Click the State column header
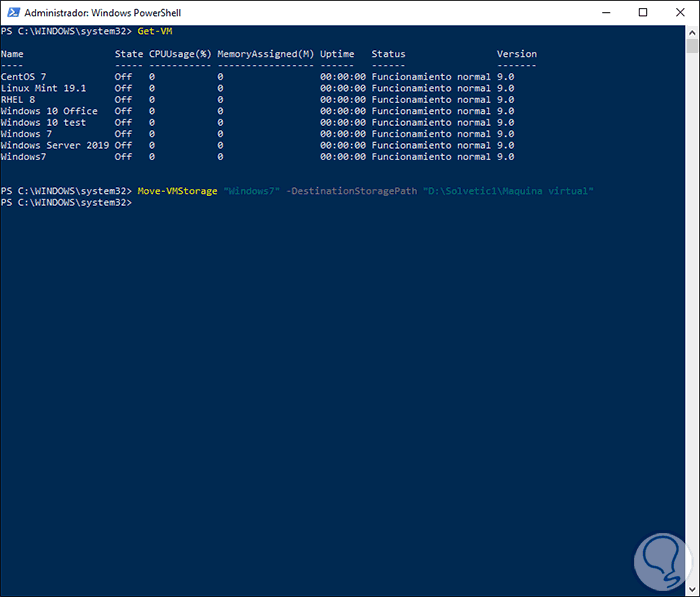 pyautogui.click(x=129, y=54)
